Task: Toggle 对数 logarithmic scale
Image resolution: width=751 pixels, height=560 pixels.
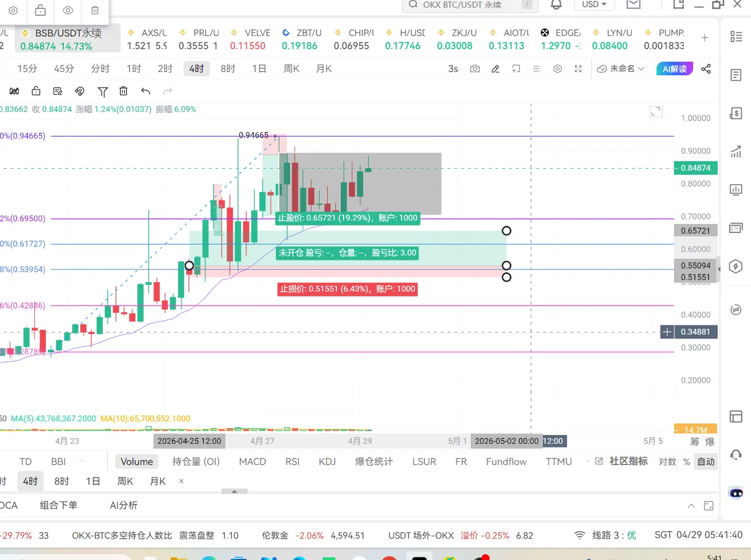Action: pos(667,462)
